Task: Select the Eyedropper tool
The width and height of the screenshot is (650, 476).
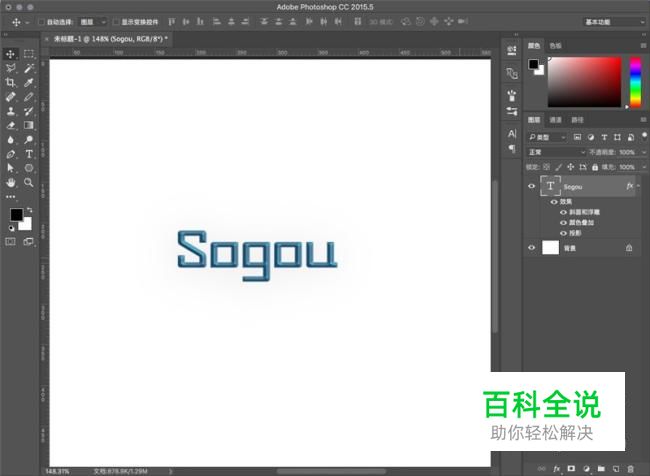Action: coord(29,83)
